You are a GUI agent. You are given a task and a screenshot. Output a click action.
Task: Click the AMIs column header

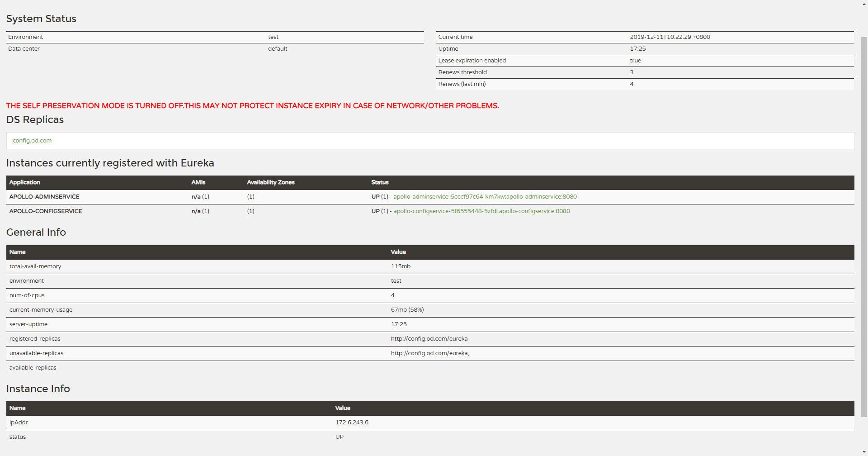tap(198, 182)
